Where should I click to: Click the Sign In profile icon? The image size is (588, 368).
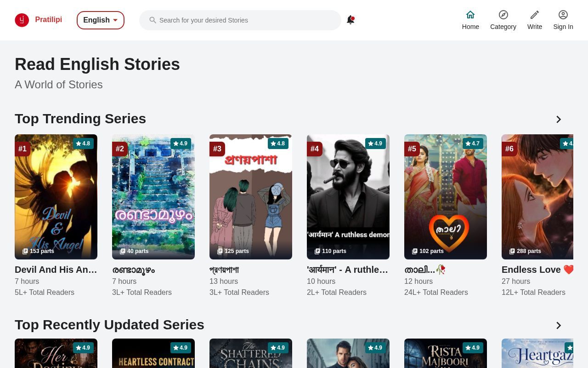click(x=563, y=15)
